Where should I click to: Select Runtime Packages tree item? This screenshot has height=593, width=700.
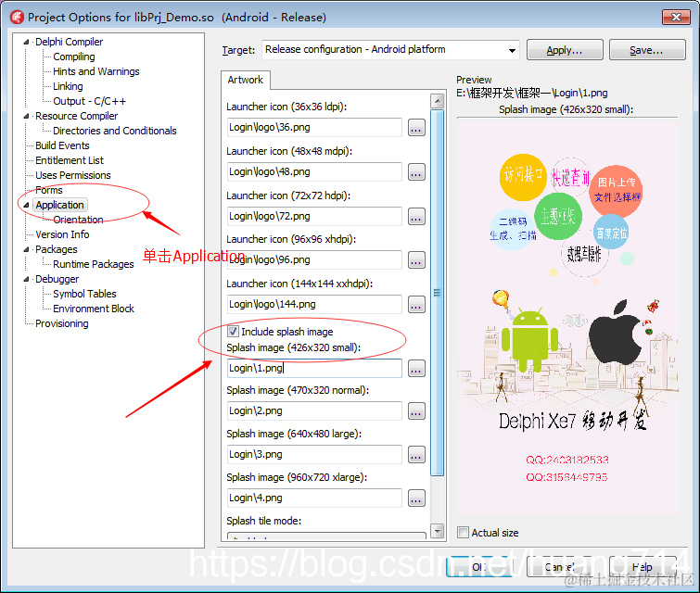coord(94,264)
